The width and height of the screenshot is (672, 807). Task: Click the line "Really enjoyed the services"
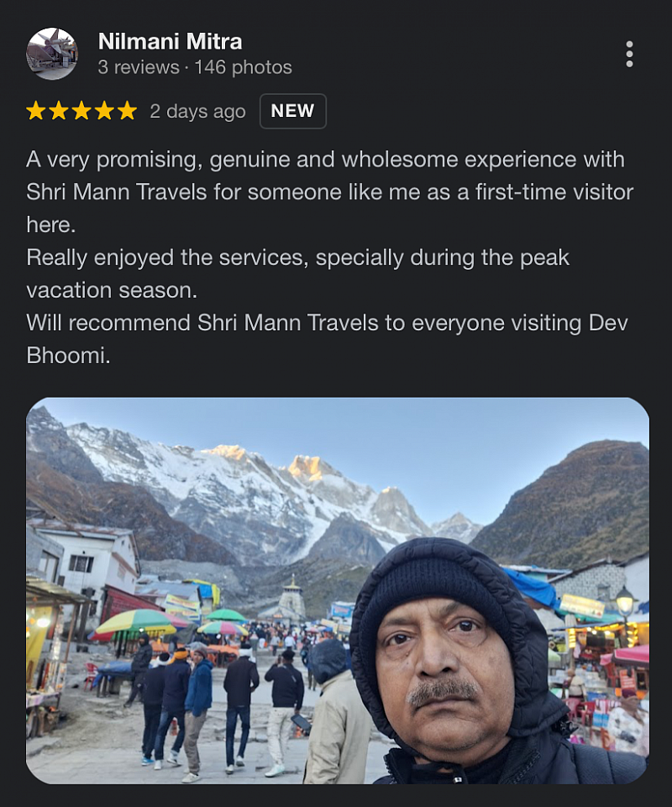pos(168,257)
